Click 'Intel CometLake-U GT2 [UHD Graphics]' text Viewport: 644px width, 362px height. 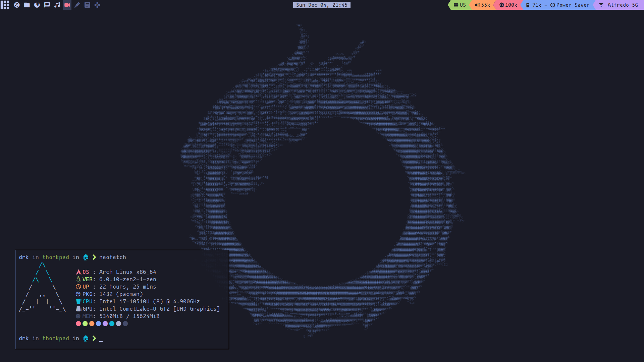(159, 309)
